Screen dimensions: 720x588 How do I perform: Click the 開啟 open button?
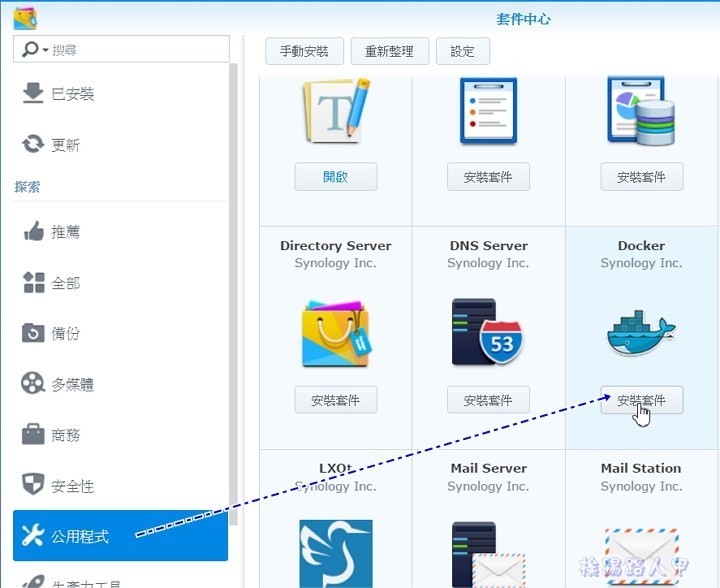coord(336,176)
